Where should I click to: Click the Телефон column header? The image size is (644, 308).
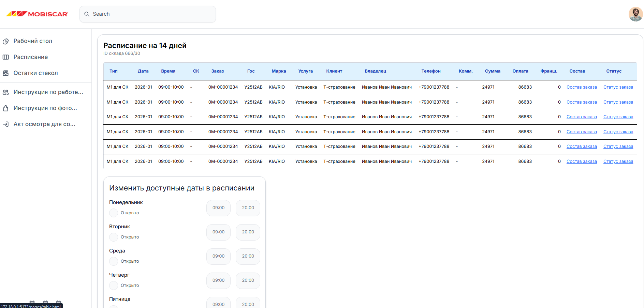coord(431,71)
